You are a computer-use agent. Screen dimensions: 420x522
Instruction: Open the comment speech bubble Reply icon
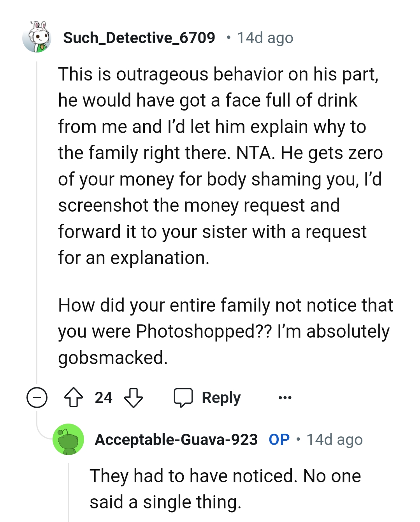click(184, 397)
